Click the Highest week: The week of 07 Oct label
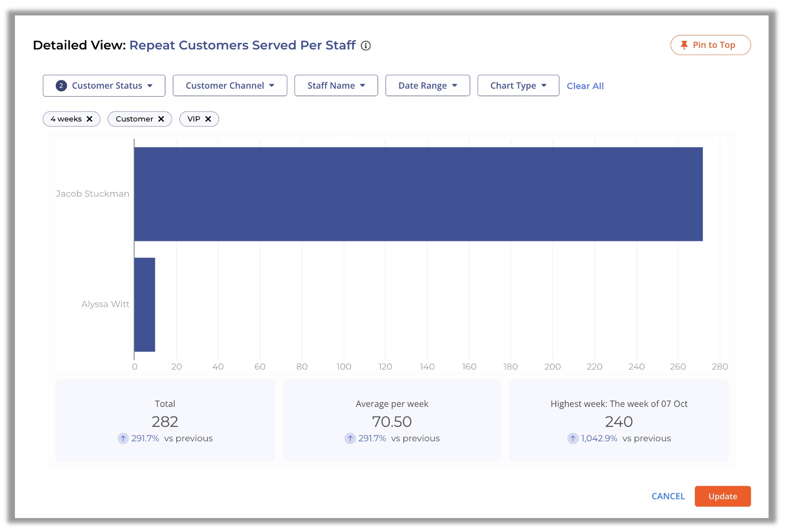Screen dimensions: 788x532 [619, 404]
